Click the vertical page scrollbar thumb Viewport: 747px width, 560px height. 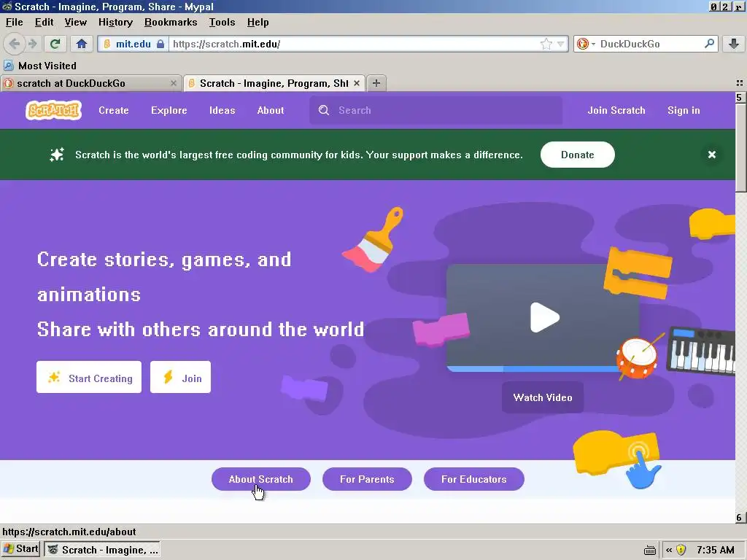click(x=740, y=147)
